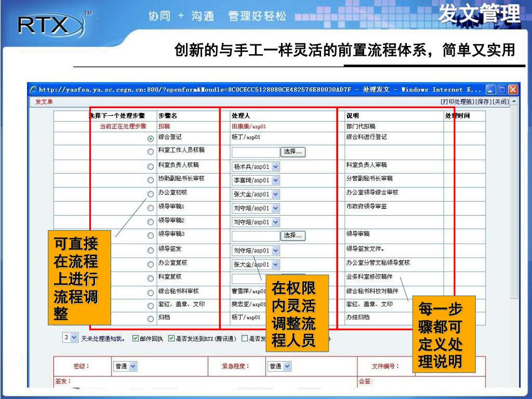Click the 办公室分管文秘领导复核 description
This screenshot has width=532, height=399.
click(x=378, y=262)
